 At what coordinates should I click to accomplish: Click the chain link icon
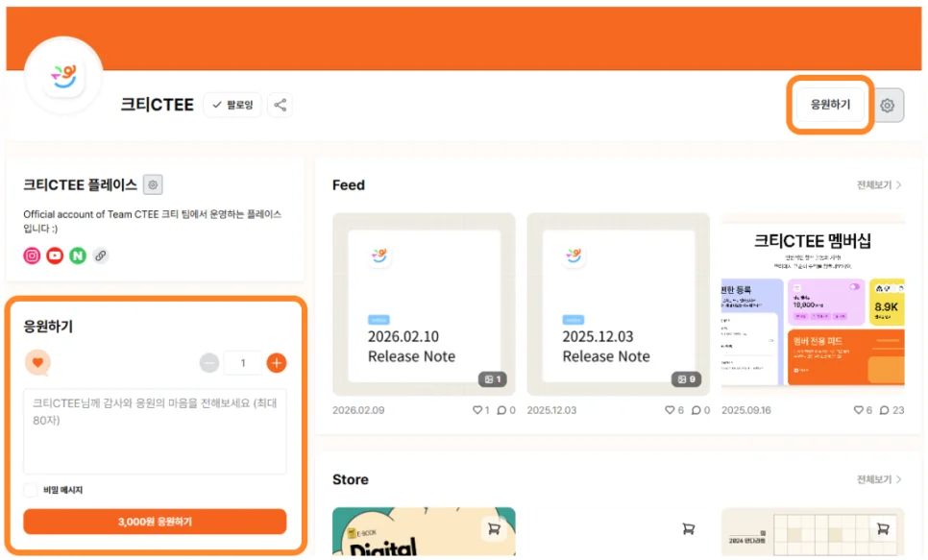pos(100,256)
